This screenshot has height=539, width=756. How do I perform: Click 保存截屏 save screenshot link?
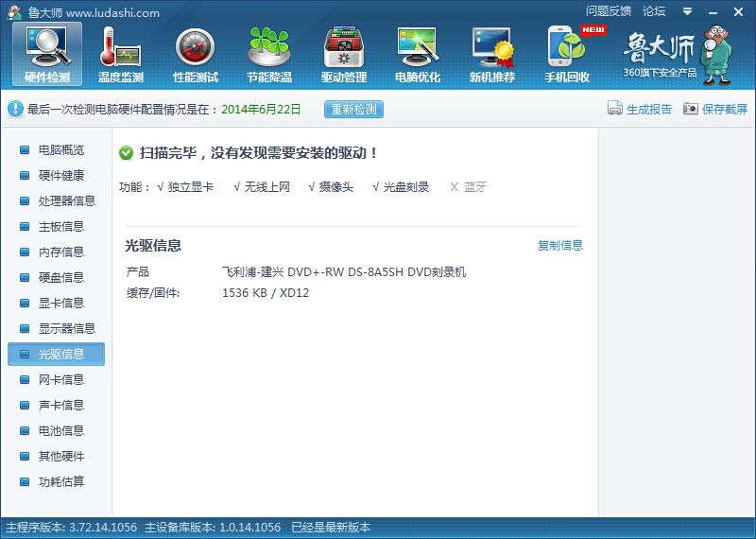click(715, 109)
